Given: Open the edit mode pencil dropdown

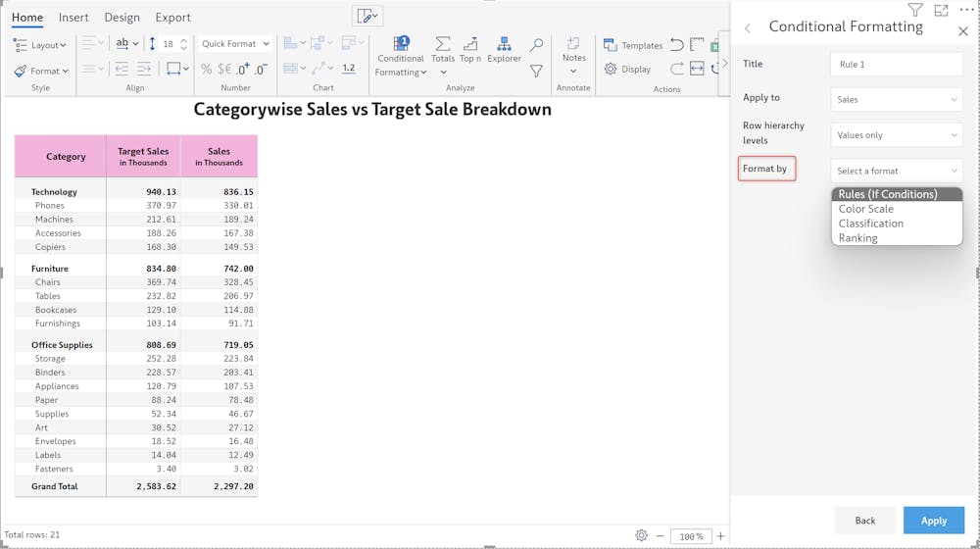Looking at the screenshot, I should click(367, 17).
